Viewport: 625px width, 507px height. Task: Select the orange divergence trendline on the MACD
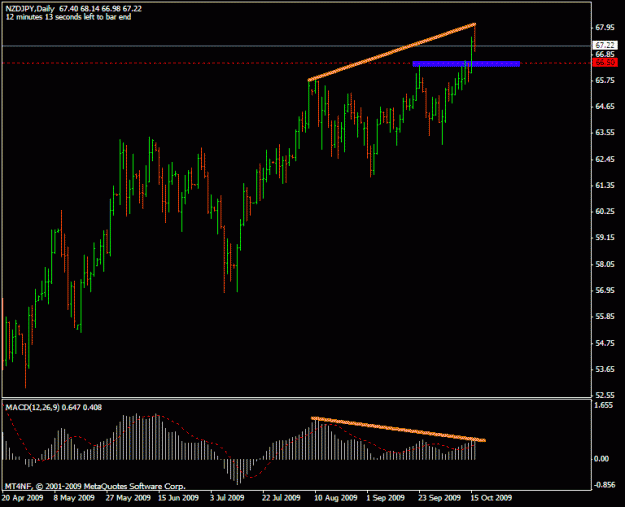[398, 429]
